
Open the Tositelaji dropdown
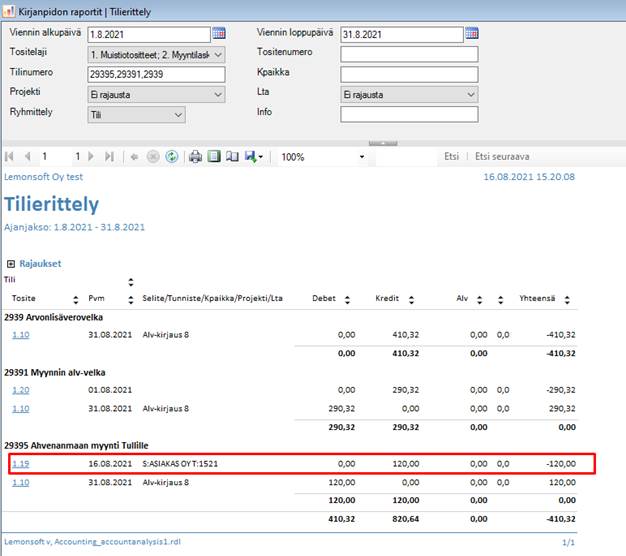pyautogui.click(x=219, y=54)
